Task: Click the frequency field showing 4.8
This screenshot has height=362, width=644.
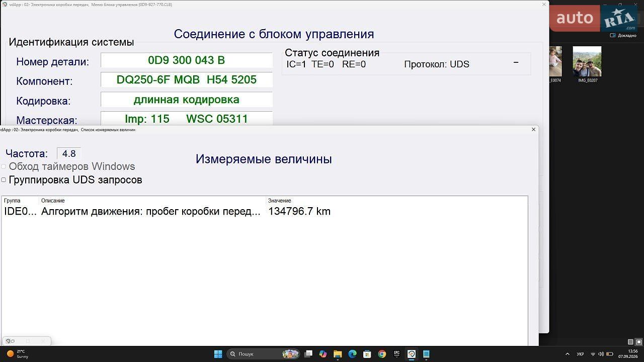Action: (68, 154)
